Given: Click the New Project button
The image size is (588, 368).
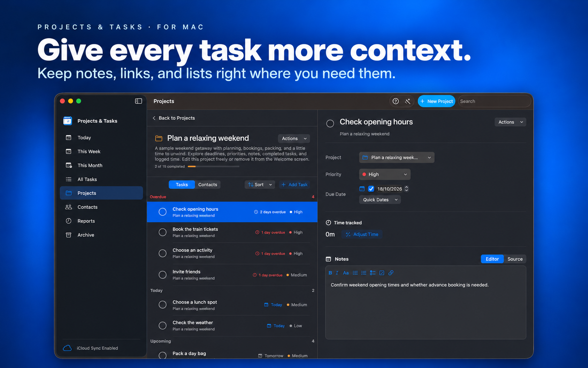Looking at the screenshot, I should click(436, 101).
